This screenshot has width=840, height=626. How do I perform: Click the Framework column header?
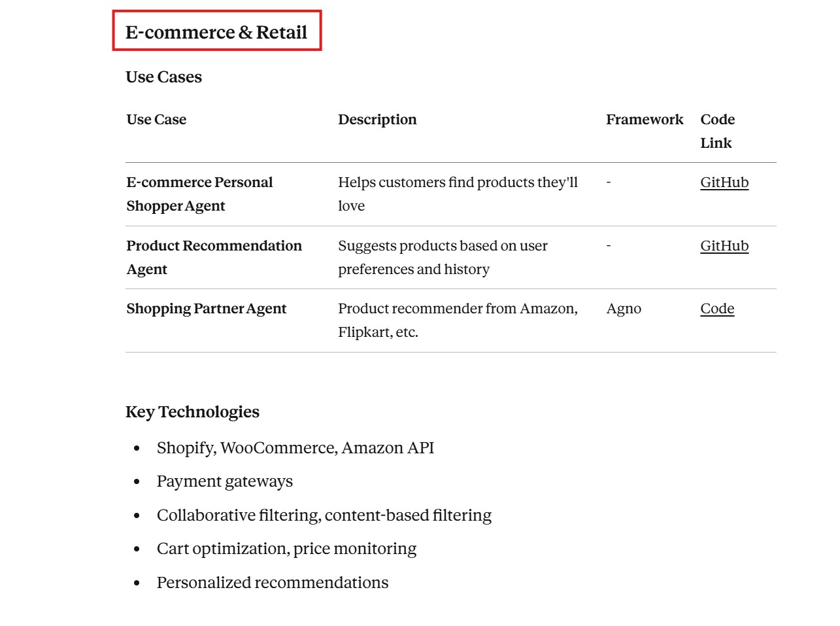click(644, 120)
